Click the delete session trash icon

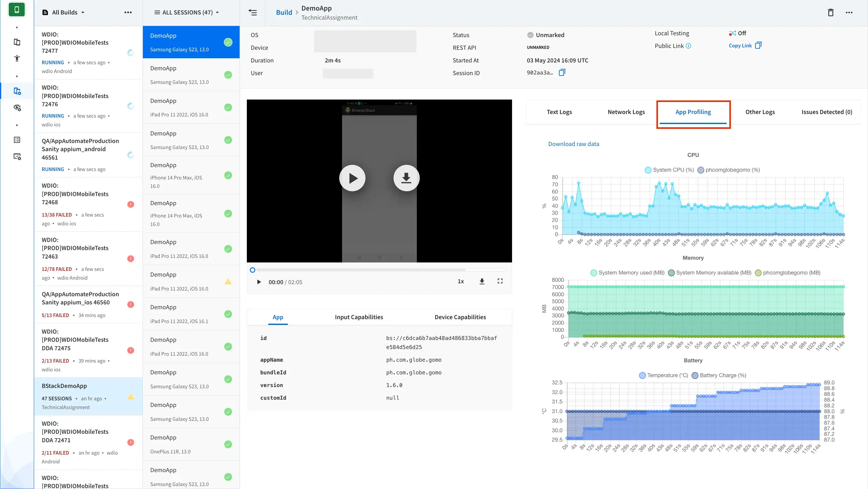tap(831, 12)
